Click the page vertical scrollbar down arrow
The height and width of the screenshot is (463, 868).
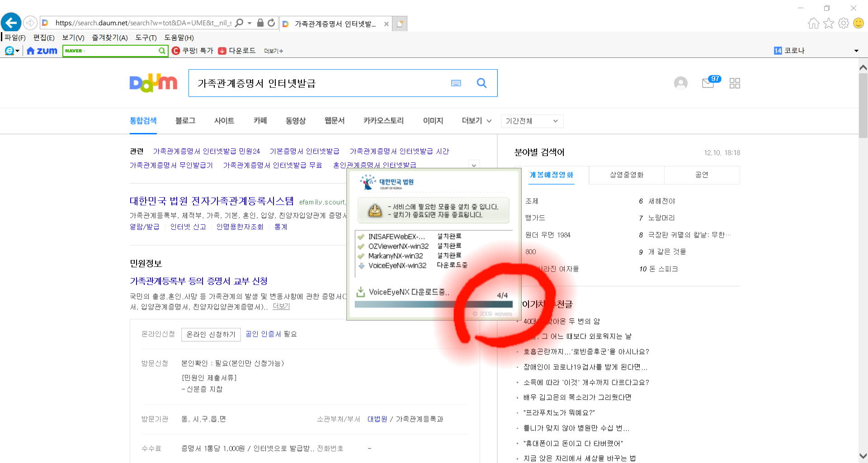click(x=863, y=456)
